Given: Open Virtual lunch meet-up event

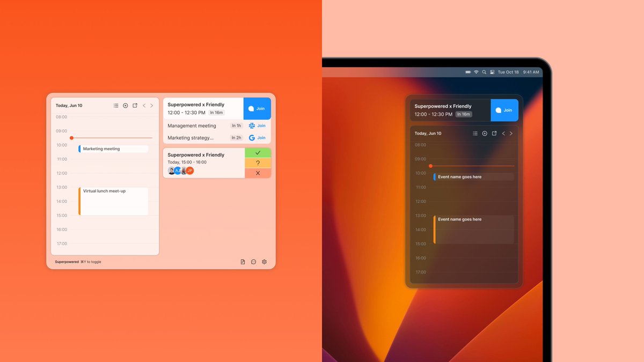Looking at the screenshot, I should pyautogui.click(x=113, y=201).
